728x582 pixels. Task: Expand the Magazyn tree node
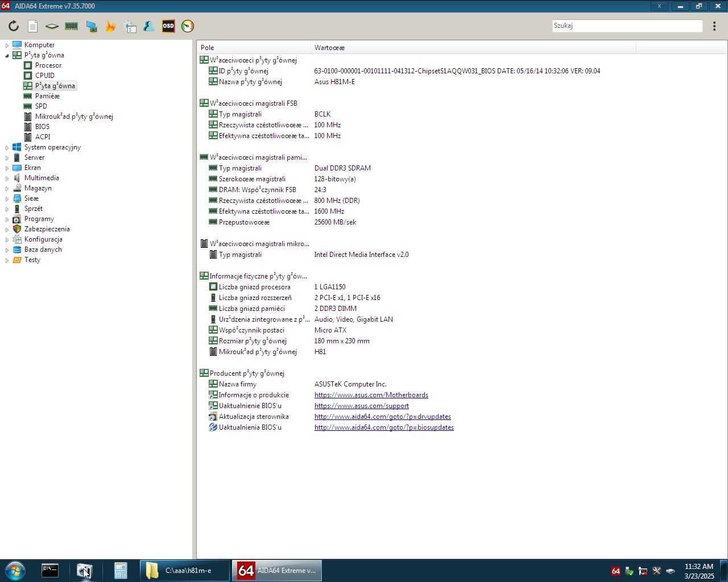pos(7,188)
